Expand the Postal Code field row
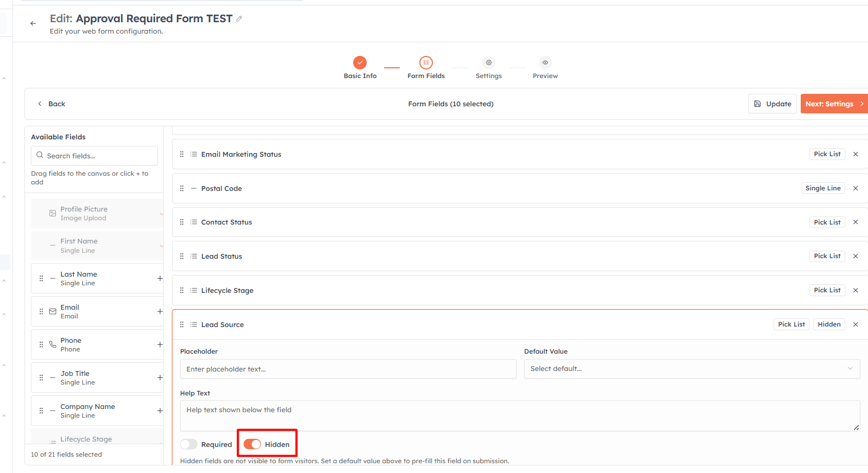This screenshot has height=473, width=868. click(x=520, y=188)
